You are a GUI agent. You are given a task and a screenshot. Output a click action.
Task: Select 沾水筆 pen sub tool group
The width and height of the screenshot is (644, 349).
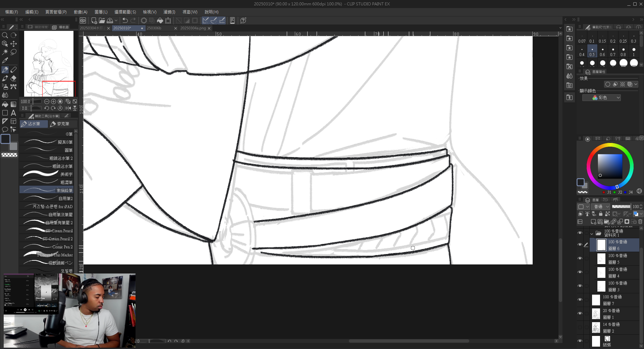(34, 124)
